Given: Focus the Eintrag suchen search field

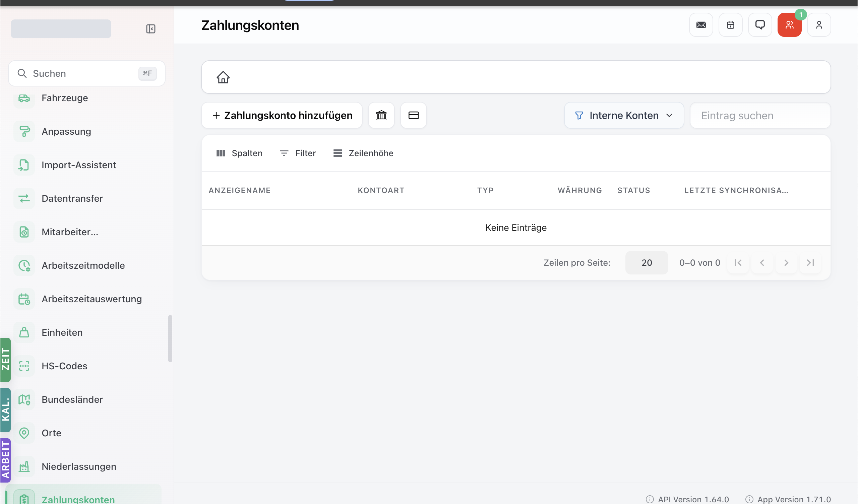Looking at the screenshot, I should point(760,115).
